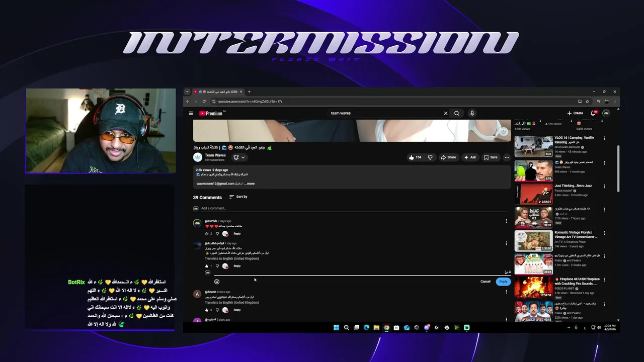This screenshot has width=644, height=362.
Task: Open notification preferences bell dropdown
Action: point(239,157)
